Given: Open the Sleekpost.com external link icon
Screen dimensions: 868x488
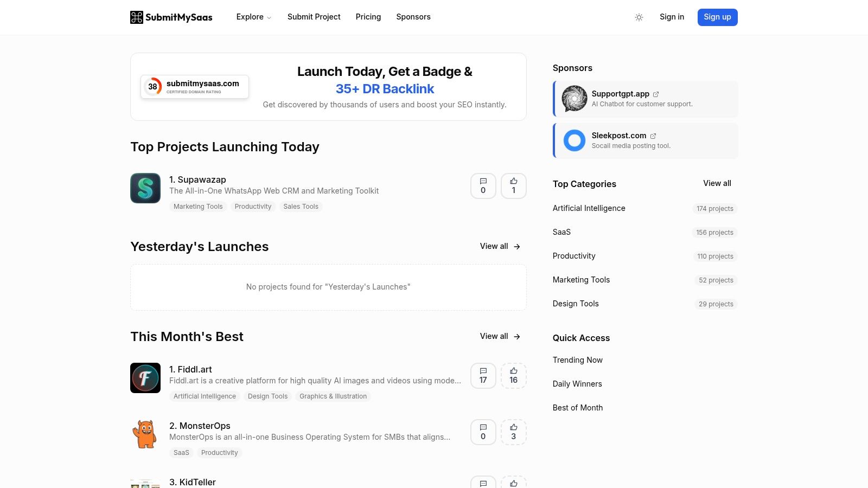Looking at the screenshot, I should tap(653, 136).
